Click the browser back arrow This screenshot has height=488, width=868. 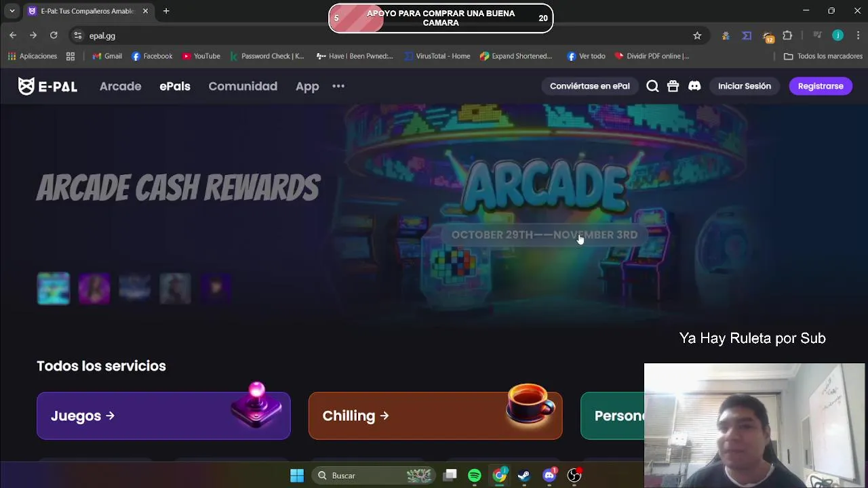(x=13, y=35)
